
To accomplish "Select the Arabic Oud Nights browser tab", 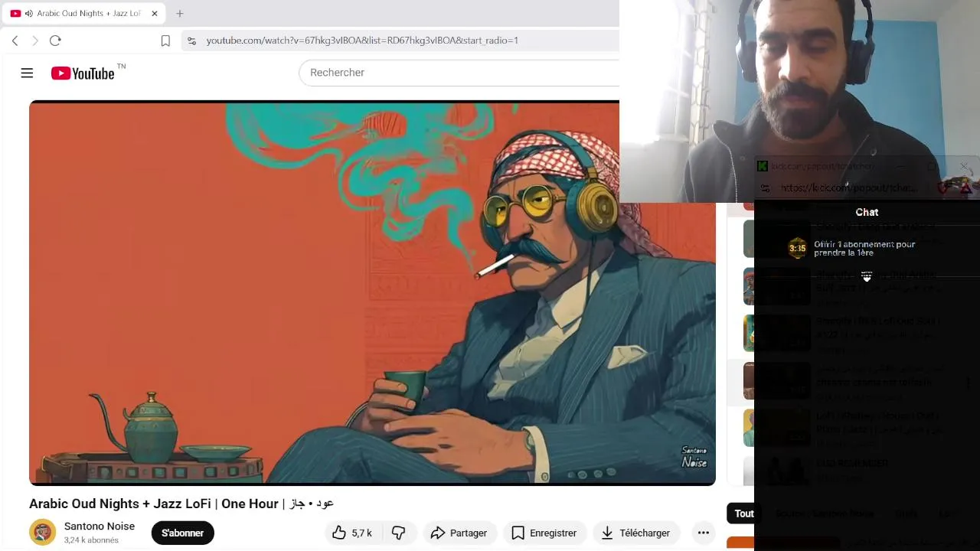I will pos(84,14).
